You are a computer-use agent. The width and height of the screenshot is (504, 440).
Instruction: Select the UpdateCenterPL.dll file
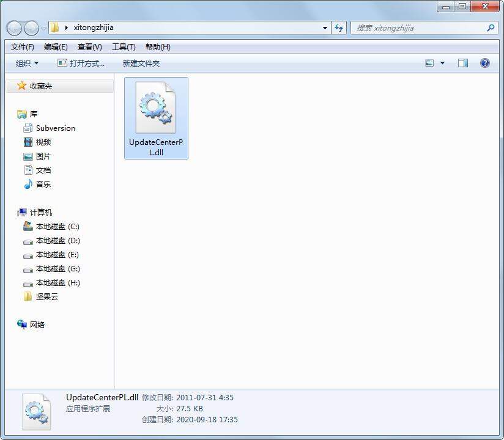tap(155, 108)
